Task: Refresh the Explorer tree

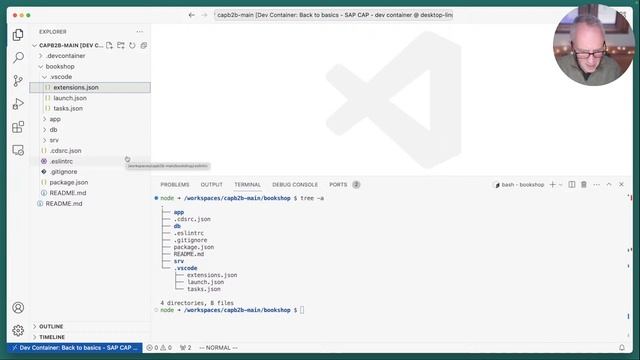Action: click(132, 45)
